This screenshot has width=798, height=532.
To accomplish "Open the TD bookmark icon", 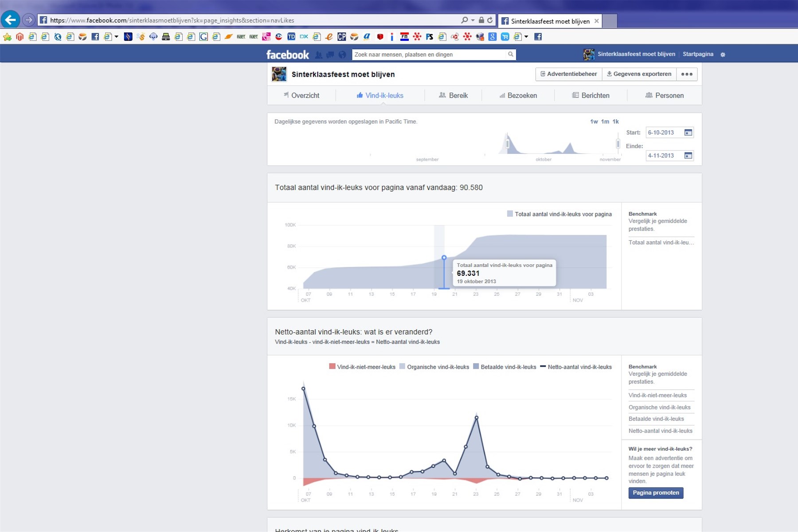I will [x=291, y=37].
